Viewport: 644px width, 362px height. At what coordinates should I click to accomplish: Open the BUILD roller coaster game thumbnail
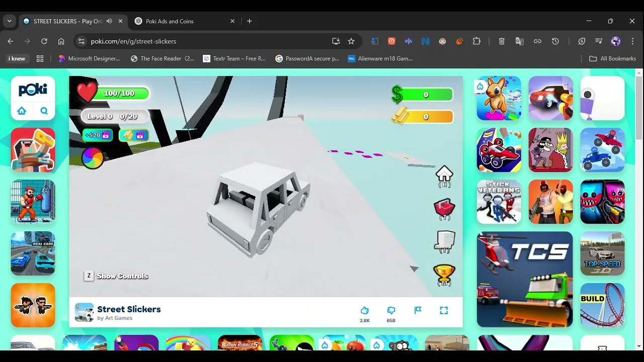[x=602, y=305]
